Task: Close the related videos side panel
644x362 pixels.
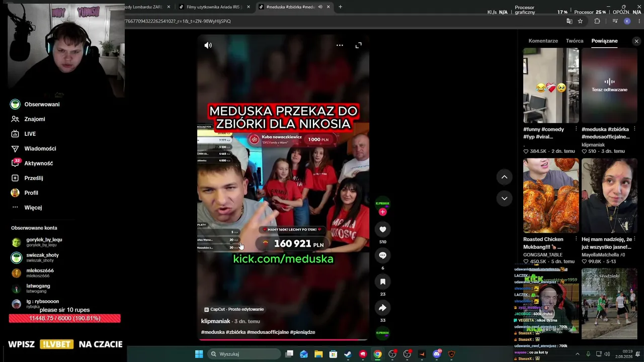Action: (636, 41)
